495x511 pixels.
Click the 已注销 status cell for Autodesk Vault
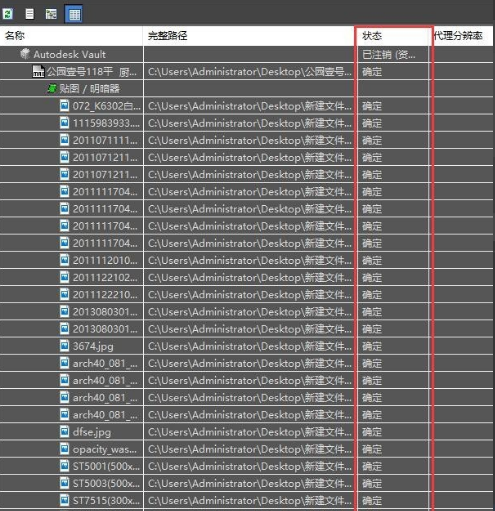[393, 54]
